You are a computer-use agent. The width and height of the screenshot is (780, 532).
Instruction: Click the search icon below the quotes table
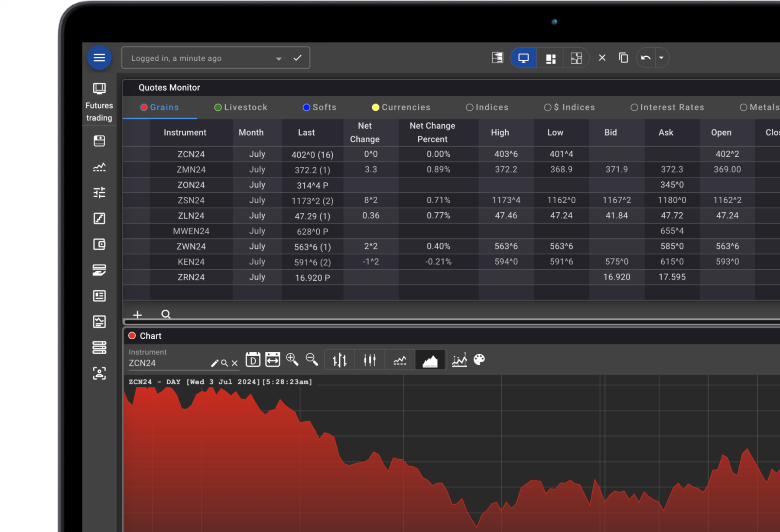click(166, 314)
